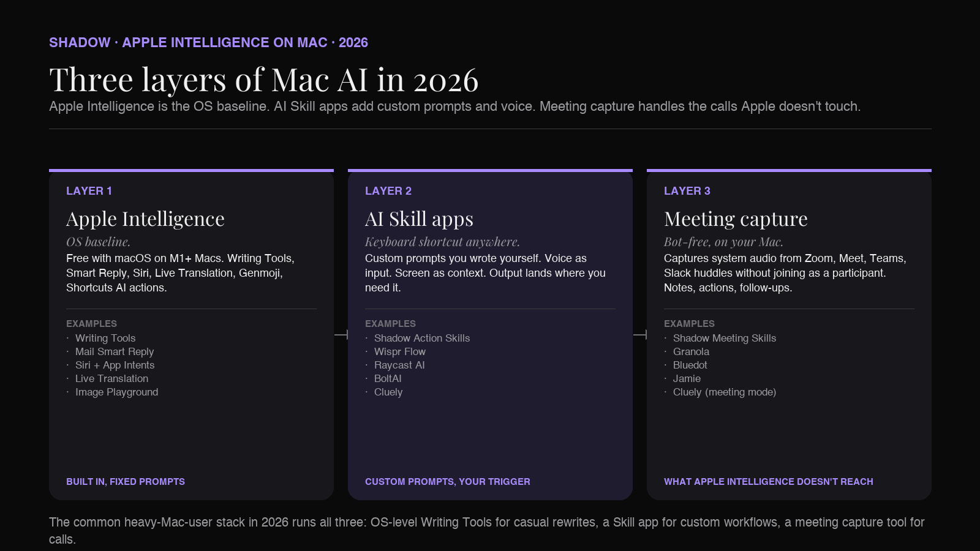This screenshot has width=980, height=551.
Task: Select the 'Shadow Meeting Skills' example item
Action: (725, 338)
